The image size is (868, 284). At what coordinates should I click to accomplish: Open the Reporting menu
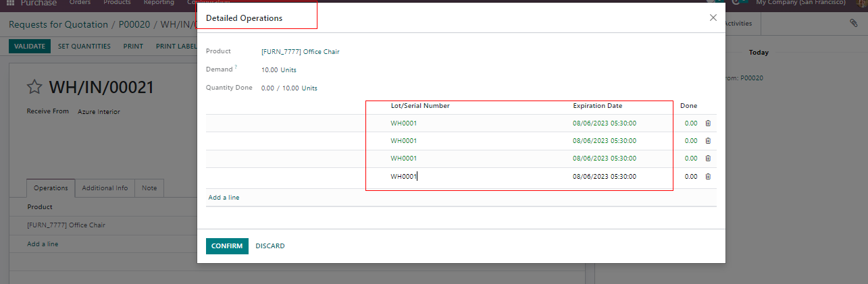click(159, 3)
